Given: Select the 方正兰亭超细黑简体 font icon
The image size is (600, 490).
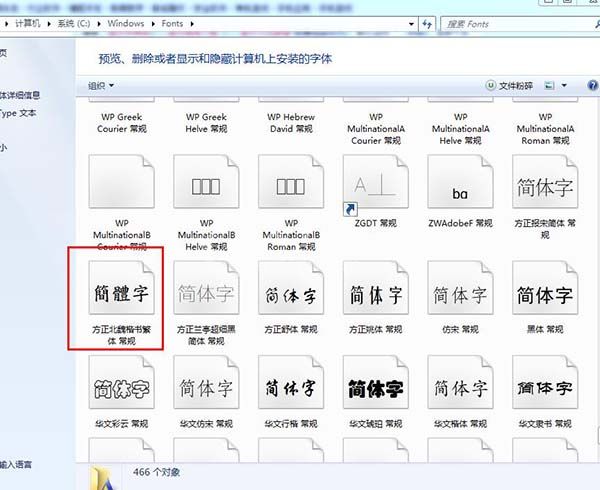Looking at the screenshot, I should coord(206,288).
